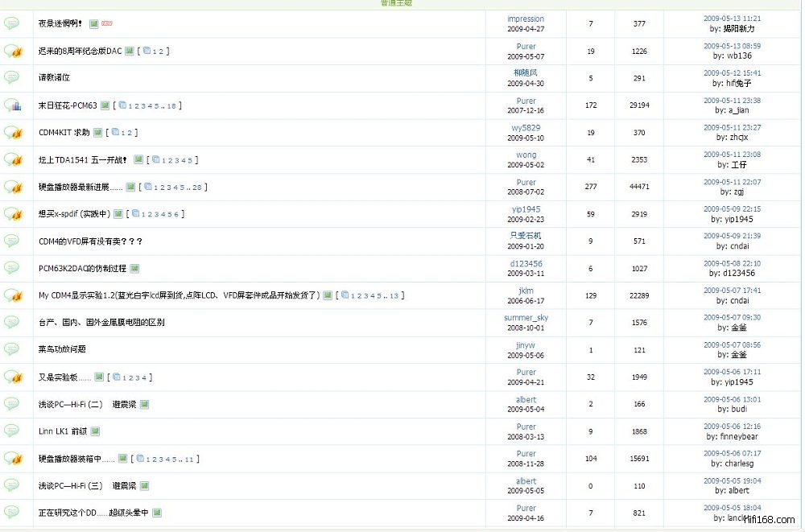Open the thread 菜鸟功放问题

tap(62, 349)
